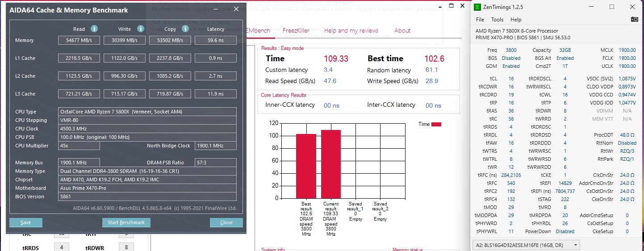The height and width of the screenshot is (251, 644).
Task: Click the CPU Type field value
Action: [147, 112]
